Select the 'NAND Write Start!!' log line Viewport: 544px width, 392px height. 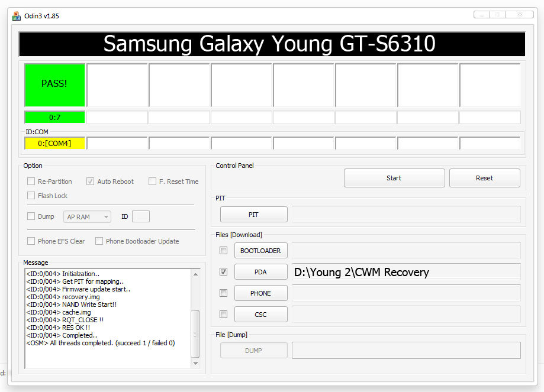point(72,304)
